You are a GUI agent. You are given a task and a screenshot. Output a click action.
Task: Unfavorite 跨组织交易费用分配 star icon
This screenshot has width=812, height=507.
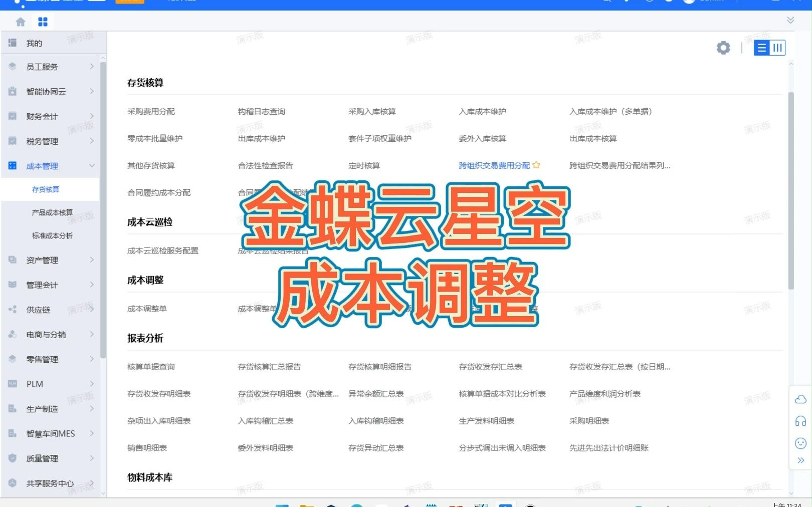536,165
